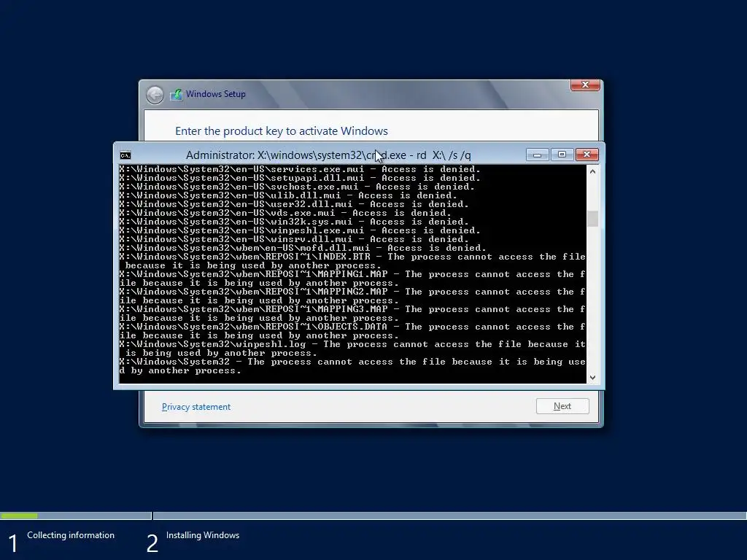Click the 'Enter the product key' heading
The width and height of the screenshot is (747, 560).
pyautogui.click(x=282, y=131)
